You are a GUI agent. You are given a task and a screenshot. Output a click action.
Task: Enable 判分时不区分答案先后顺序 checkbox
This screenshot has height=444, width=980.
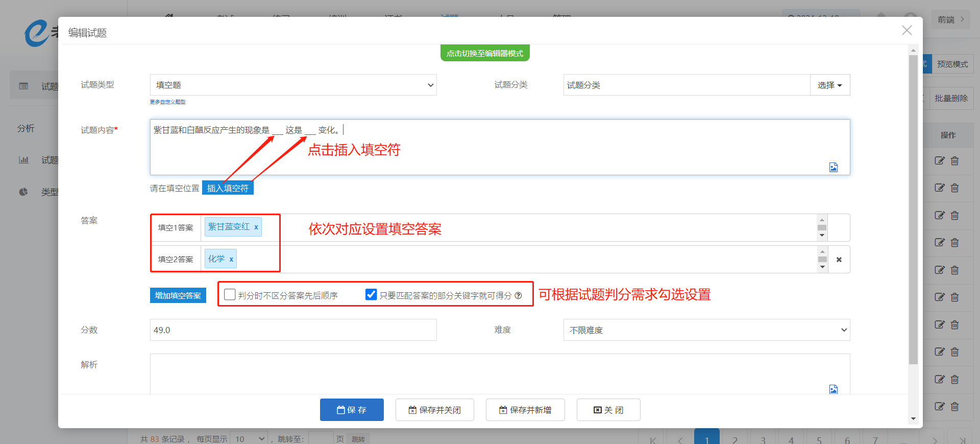tap(230, 295)
